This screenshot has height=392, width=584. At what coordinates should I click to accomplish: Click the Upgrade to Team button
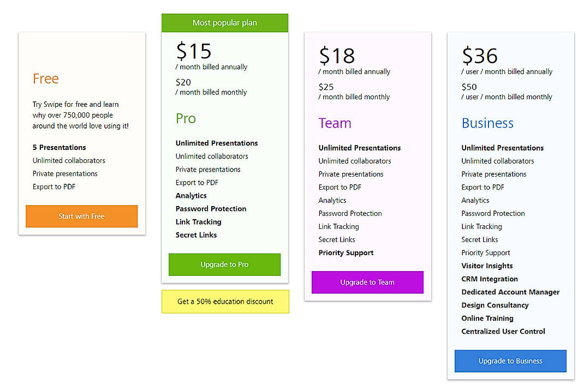point(367,282)
